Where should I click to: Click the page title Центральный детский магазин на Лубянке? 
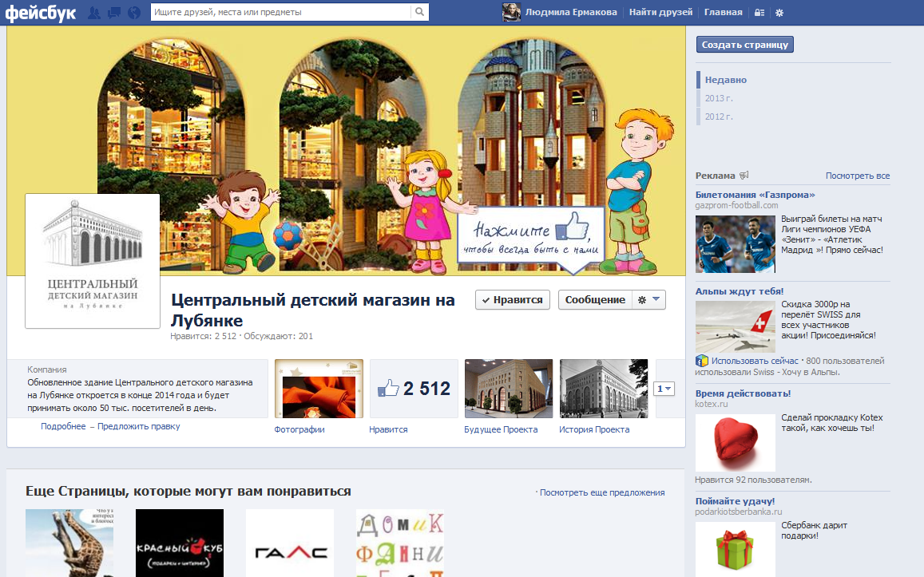313,310
